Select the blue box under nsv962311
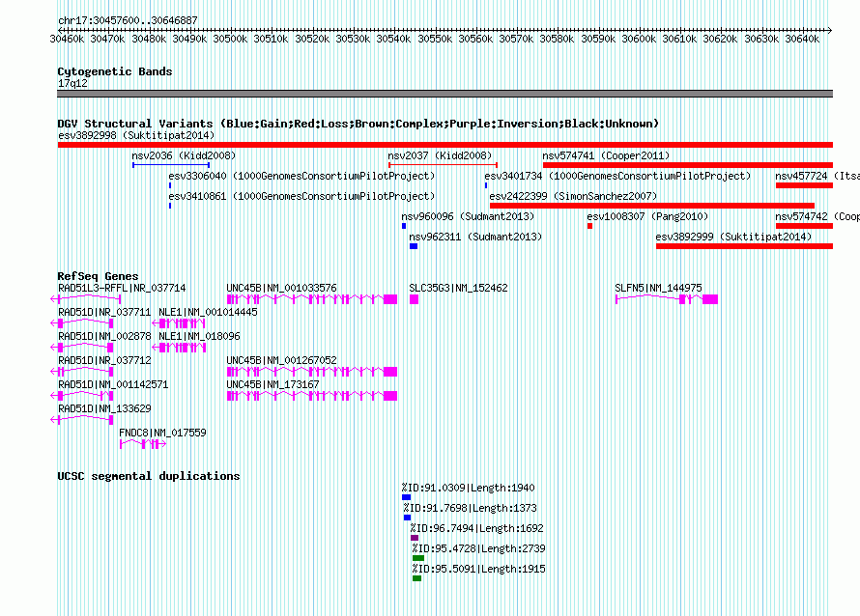This screenshot has width=860, height=616. (x=414, y=246)
